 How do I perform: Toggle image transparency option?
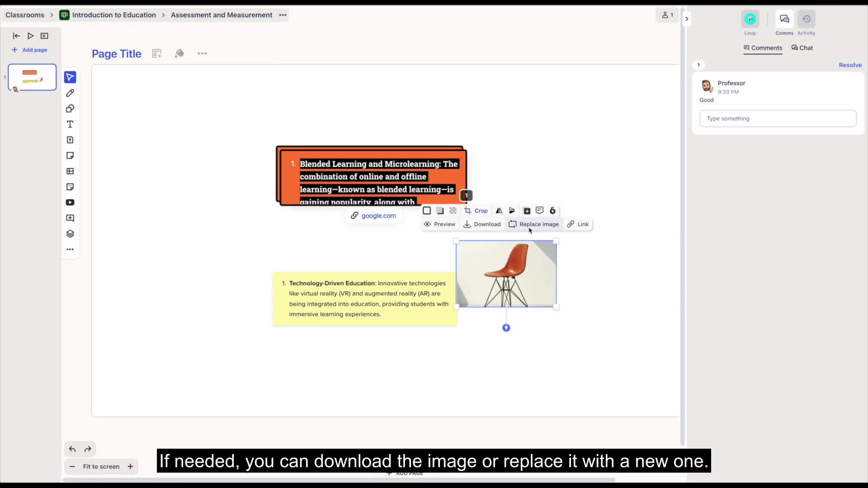tap(453, 211)
